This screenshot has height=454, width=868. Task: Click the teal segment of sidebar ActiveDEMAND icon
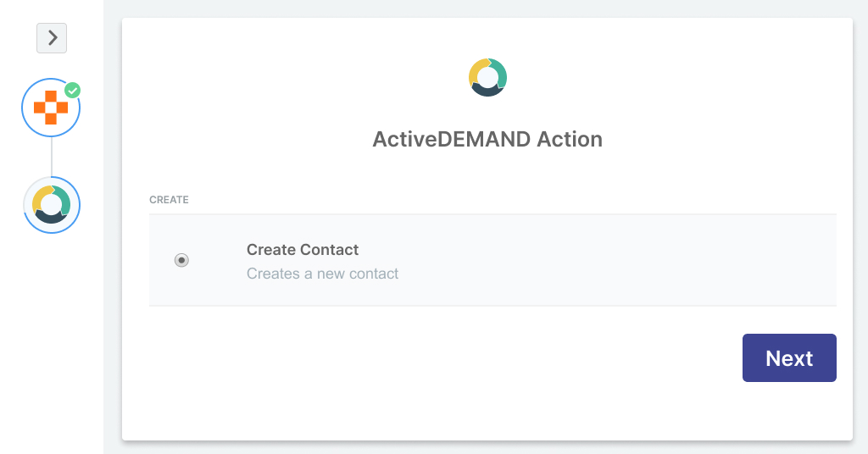64,200
